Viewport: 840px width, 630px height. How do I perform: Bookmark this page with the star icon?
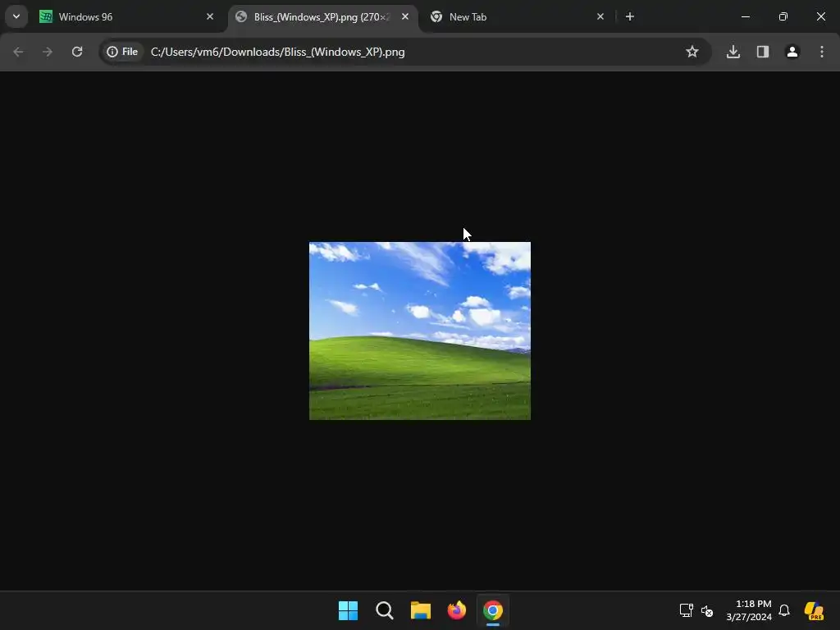pyautogui.click(x=692, y=52)
